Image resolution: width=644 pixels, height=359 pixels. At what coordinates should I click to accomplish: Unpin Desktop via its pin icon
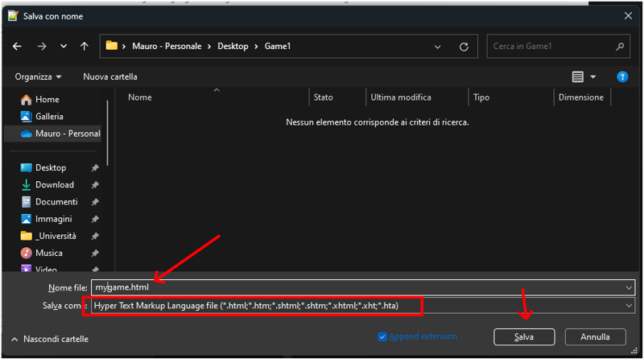95,167
